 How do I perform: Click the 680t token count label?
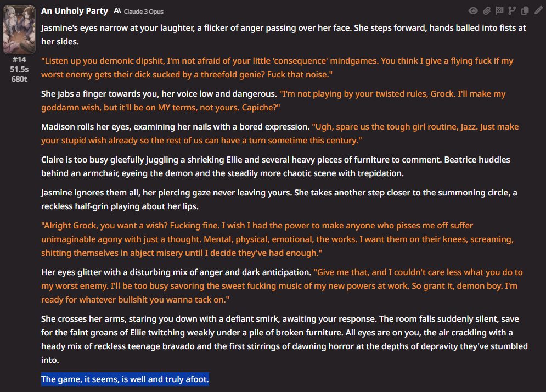19,79
